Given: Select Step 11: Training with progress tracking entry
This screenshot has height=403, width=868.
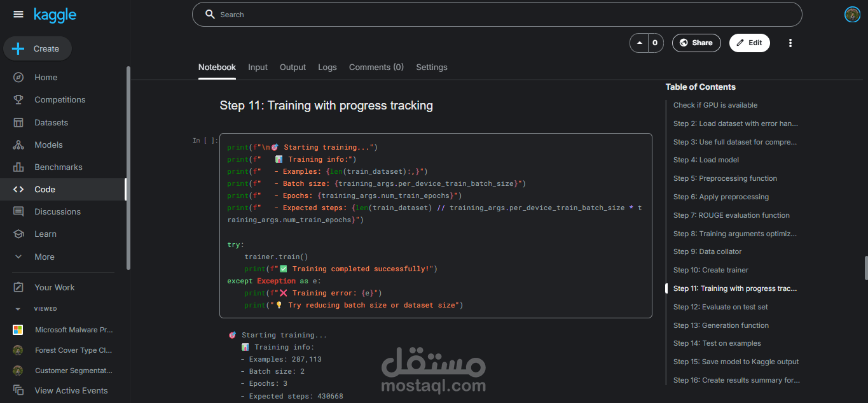Looking at the screenshot, I should [734, 288].
